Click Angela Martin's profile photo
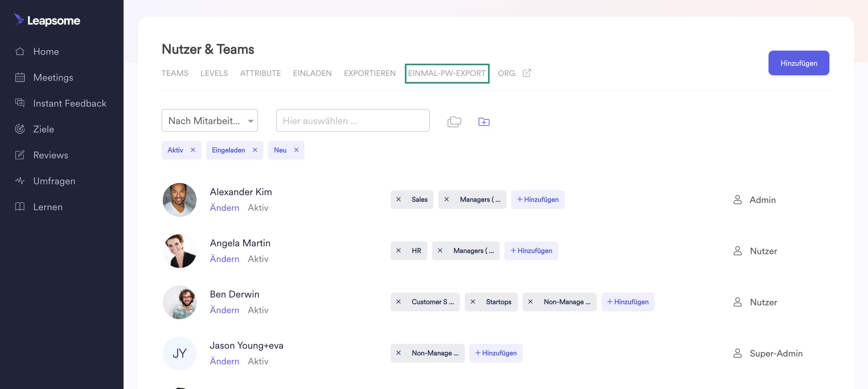 point(180,251)
